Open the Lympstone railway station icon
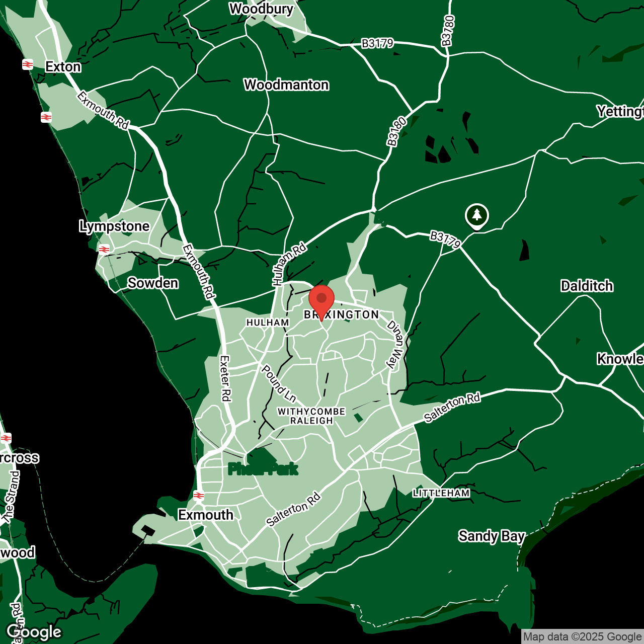 pyautogui.click(x=104, y=249)
